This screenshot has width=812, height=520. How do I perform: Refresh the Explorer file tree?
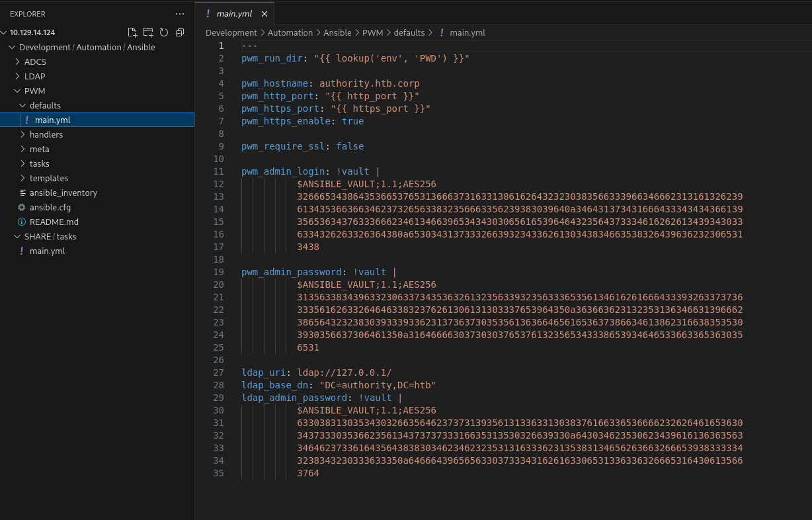164,32
